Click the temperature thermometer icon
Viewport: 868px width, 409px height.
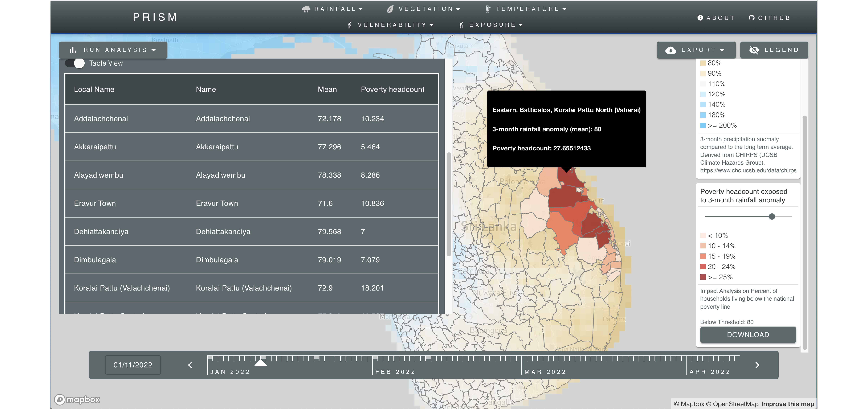click(488, 9)
